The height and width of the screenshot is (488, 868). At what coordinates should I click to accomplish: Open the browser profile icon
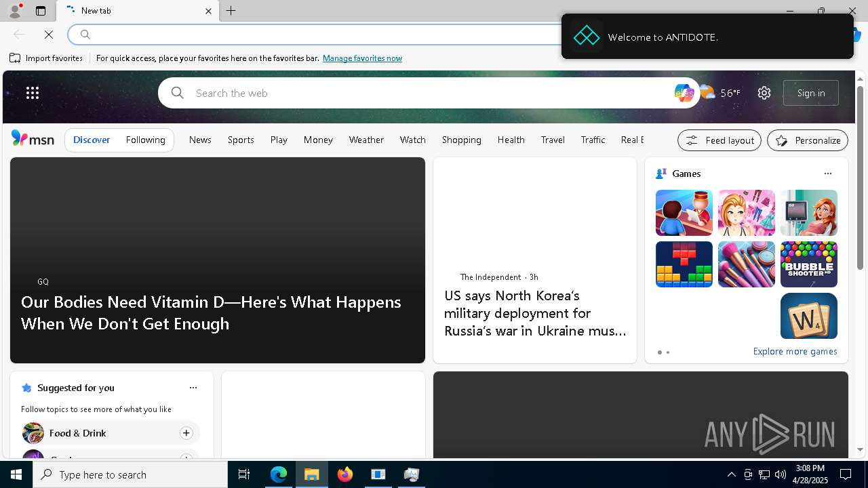[14, 11]
